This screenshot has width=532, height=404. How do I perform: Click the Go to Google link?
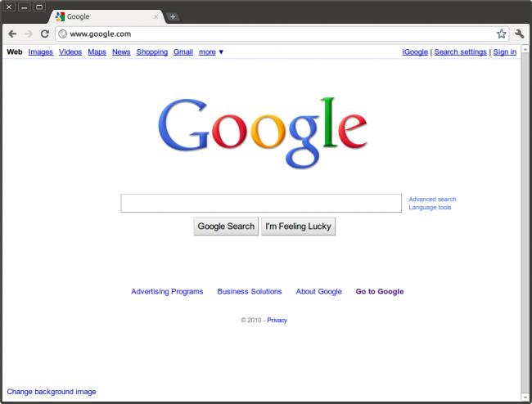click(380, 291)
